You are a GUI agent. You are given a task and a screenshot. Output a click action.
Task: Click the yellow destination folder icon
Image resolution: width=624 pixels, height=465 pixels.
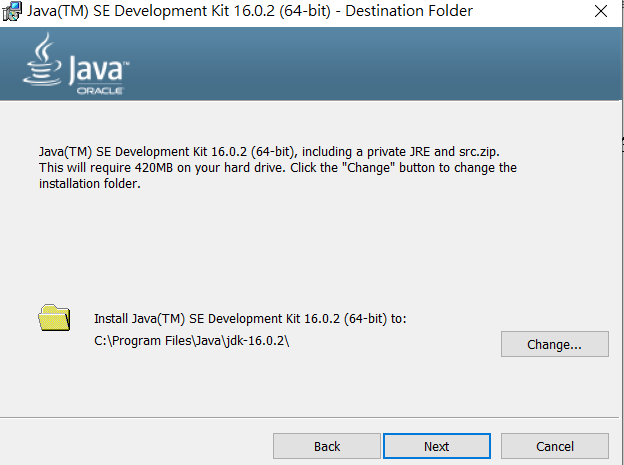[x=55, y=318]
